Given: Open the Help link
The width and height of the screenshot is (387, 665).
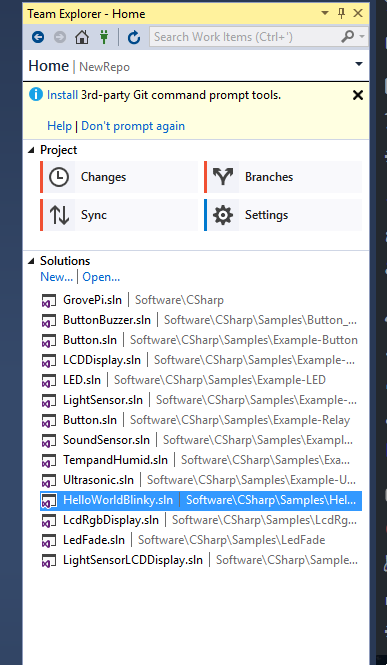Looking at the screenshot, I should 59,126.
